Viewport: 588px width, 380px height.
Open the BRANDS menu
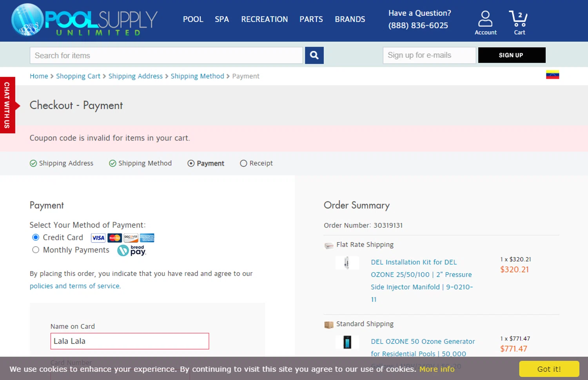pyautogui.click(x=350, y=19)
